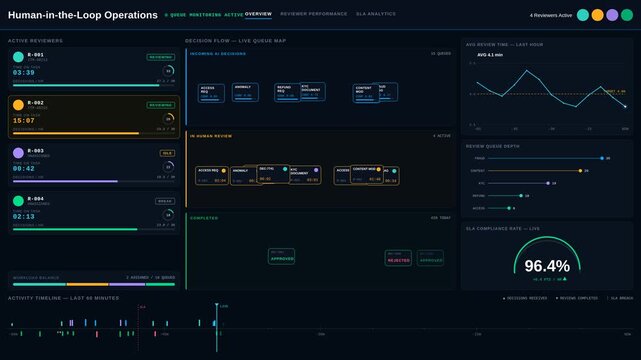Click the 4 Reviewers Active label
641x360 pixels.
[551, 15]
